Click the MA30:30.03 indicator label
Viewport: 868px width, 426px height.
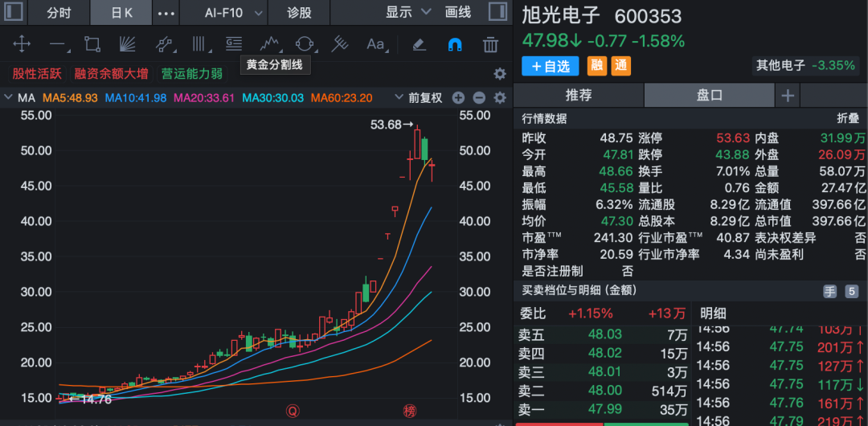[x=273, y=98]
